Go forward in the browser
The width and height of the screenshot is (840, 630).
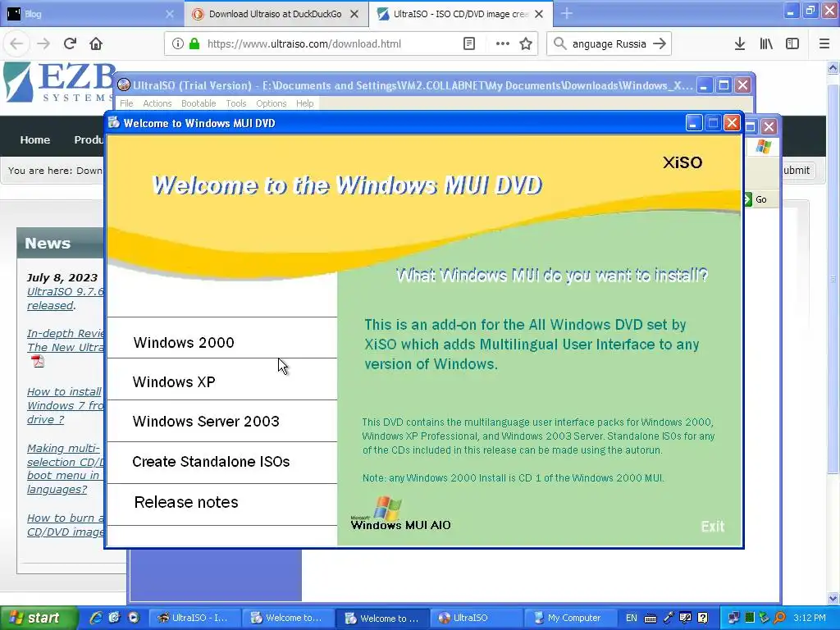(43, 44)
